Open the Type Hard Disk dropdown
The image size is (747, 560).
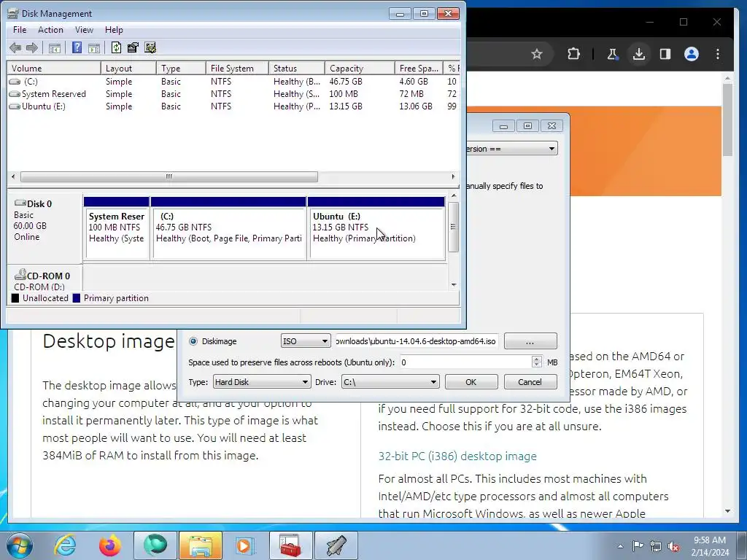tap(262, 382)
